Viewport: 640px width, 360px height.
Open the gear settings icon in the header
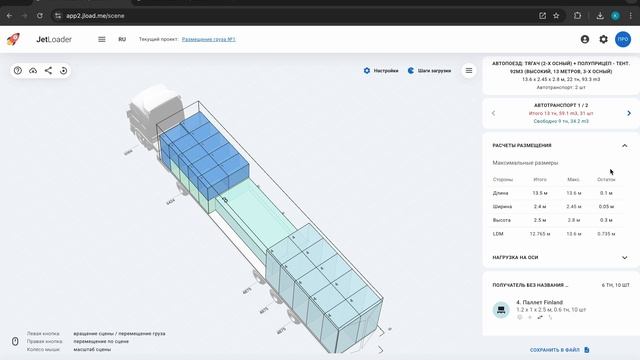click(603, 39)
